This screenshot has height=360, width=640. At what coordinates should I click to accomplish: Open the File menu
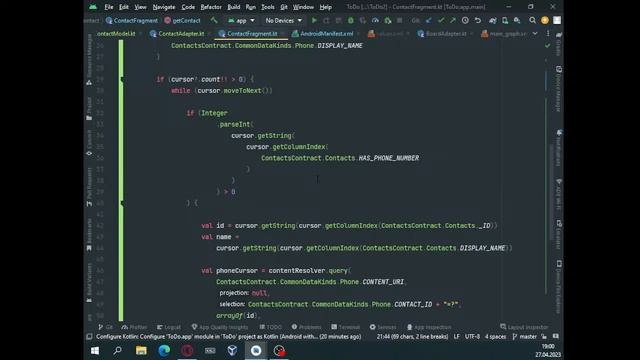tap(109, 7)
